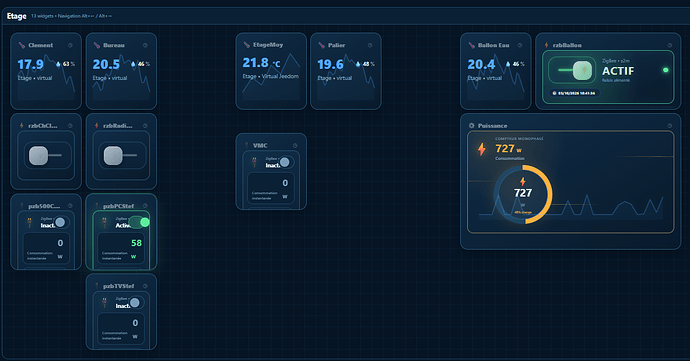Click the history clock icon on the Clement widget
This screenshot has height=361, width=690.
pyautogui.click(x=70, y=45)
